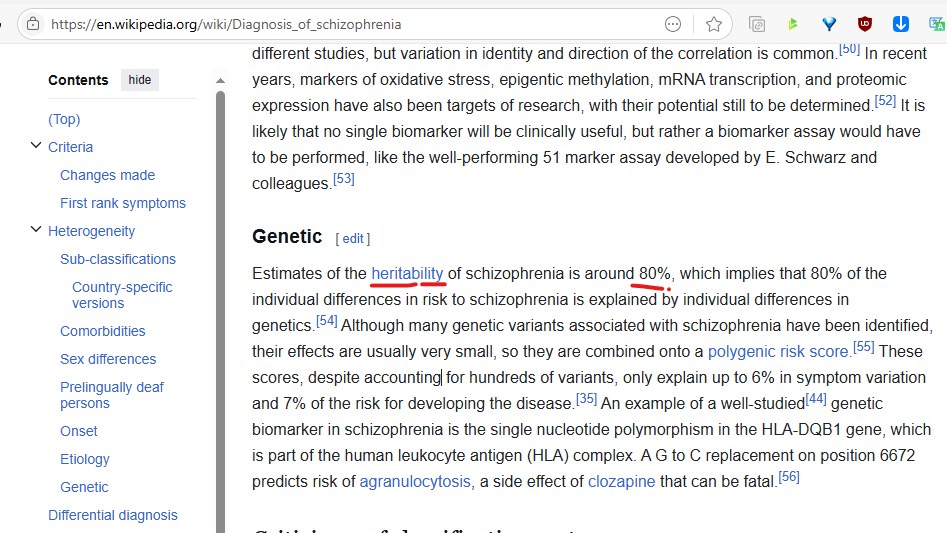947x533 pixels.
Task: Go to First rank symptoms section
Action: click(x=123, y=203)
